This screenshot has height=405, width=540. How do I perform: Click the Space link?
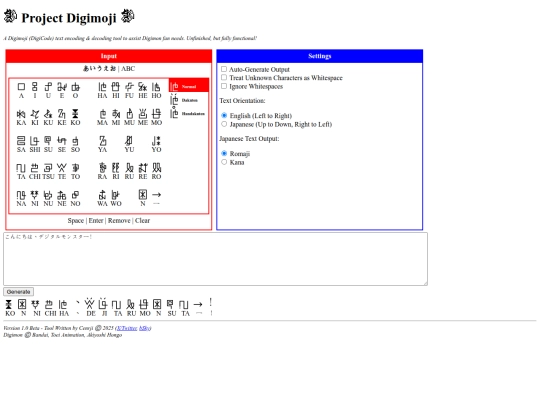[x=75, y=220]
